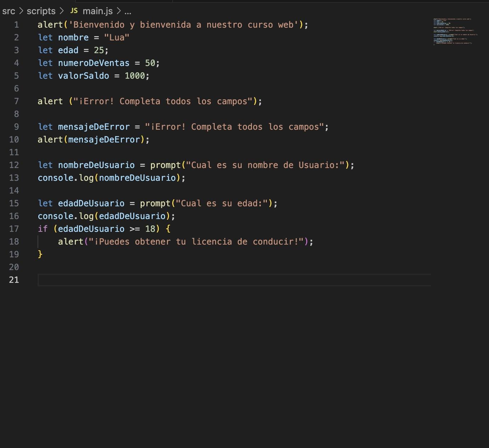The width and height of the screenshot is (489, 448).
Task: Click the "Cual es su edad:" string
Action: [222, 203]
